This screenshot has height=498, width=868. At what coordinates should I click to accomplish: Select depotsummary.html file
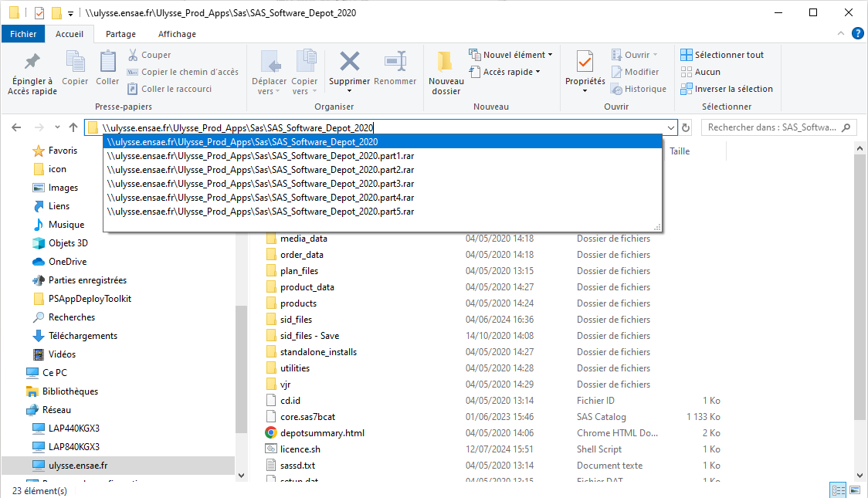point(322,433)
